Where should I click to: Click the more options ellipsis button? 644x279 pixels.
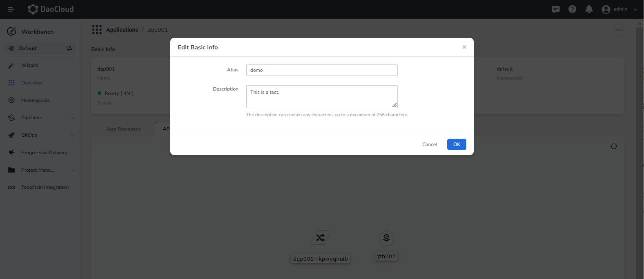pos(618,30)
